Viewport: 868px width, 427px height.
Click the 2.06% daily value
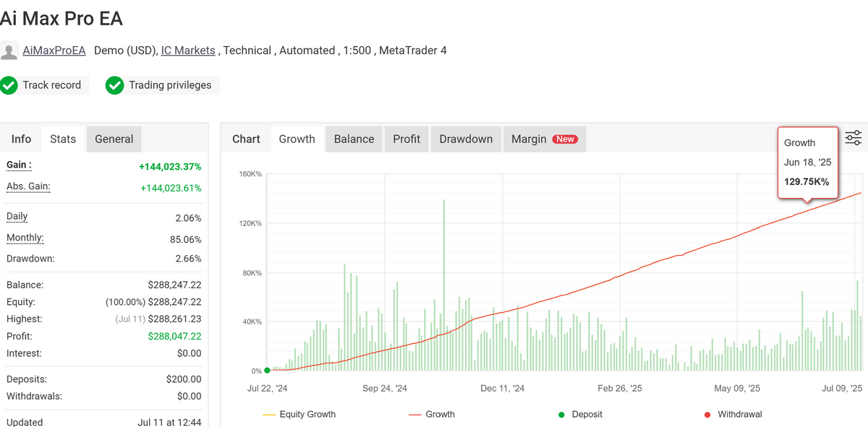tap(188, 218)
